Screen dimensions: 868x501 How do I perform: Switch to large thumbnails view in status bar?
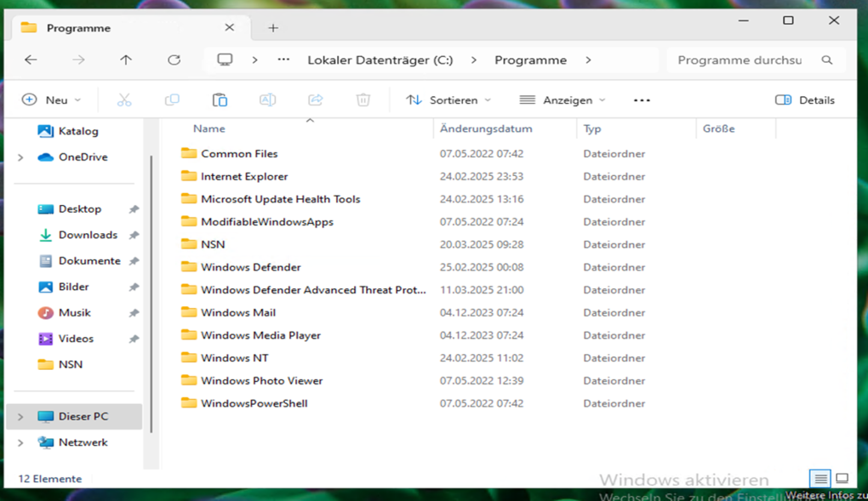[842, 479]
